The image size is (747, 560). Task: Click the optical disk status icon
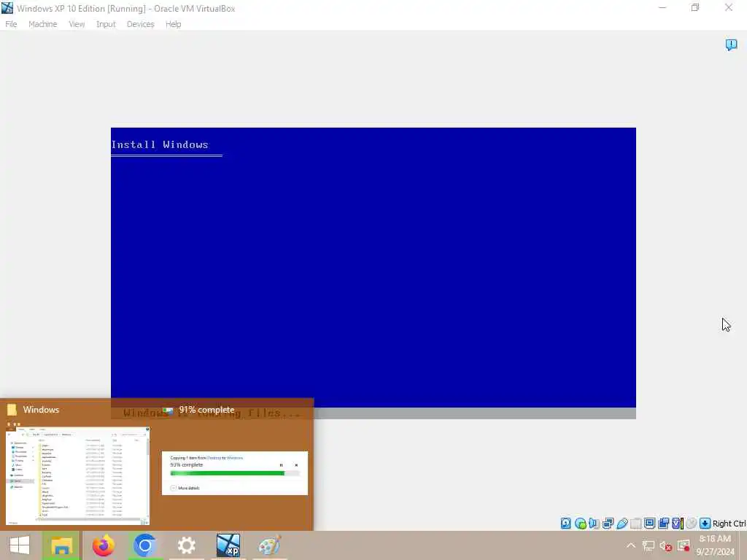[580, 524]
